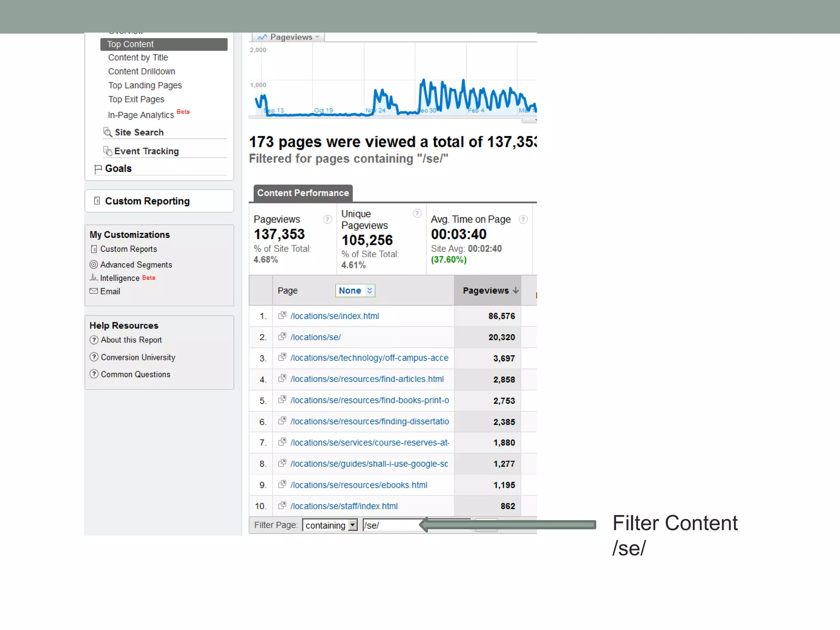Viewport: 840px width, 630px height.
Task: Click the Intelligence chart icon
Action: tap(94, 278)
